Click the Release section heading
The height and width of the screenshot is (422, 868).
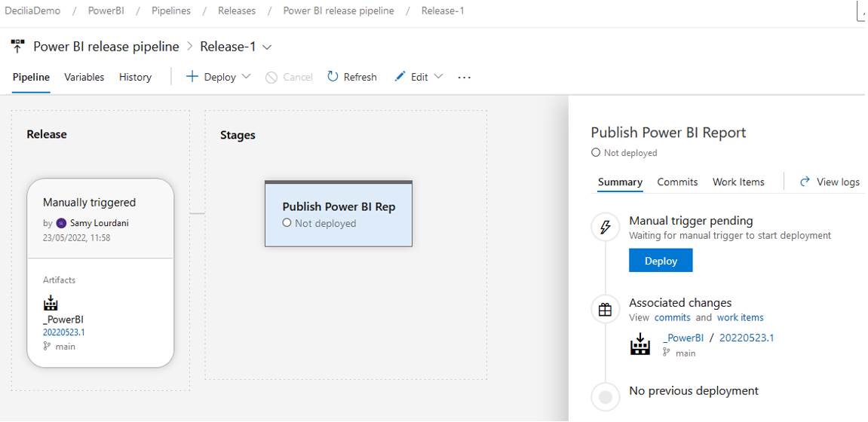tap(47, 134)
